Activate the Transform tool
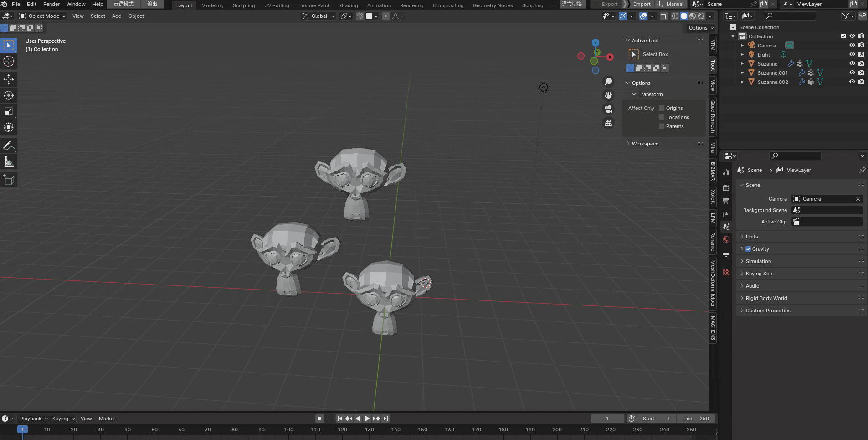The width and height of the screenshot is (868, 440). click(x=9, y=127)
